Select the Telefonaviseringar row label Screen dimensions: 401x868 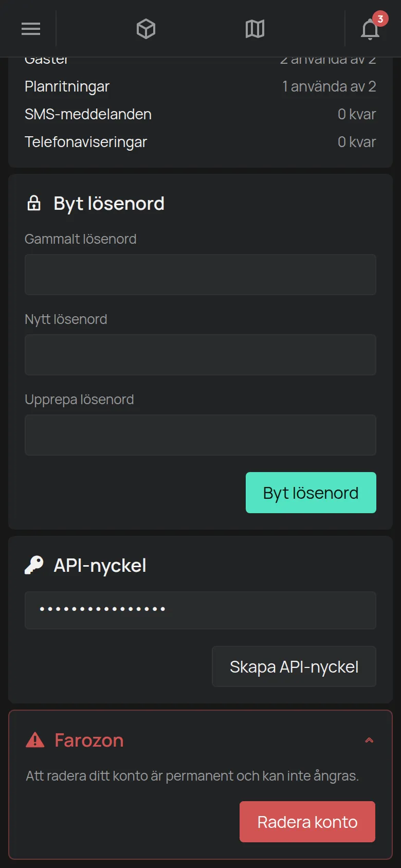coord(86,142)
